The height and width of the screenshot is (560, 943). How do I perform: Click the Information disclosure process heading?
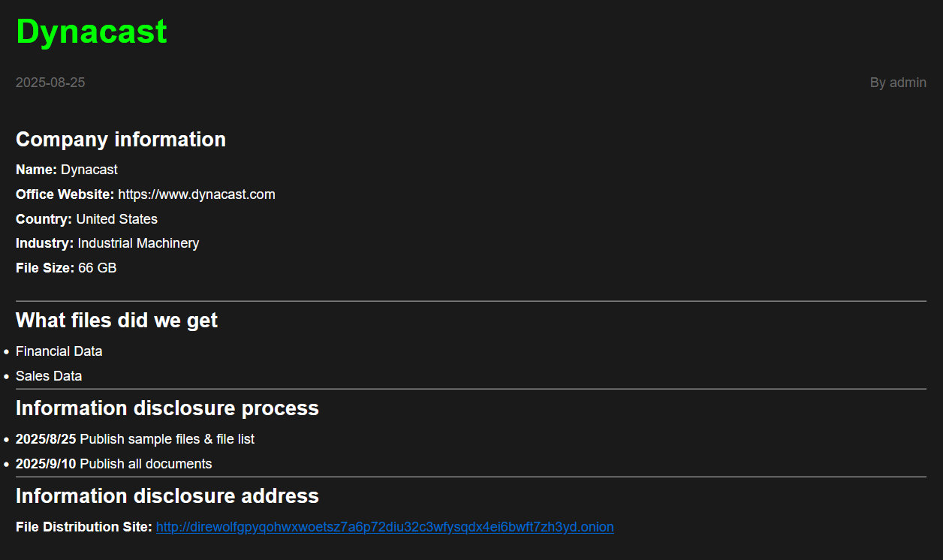167,408
